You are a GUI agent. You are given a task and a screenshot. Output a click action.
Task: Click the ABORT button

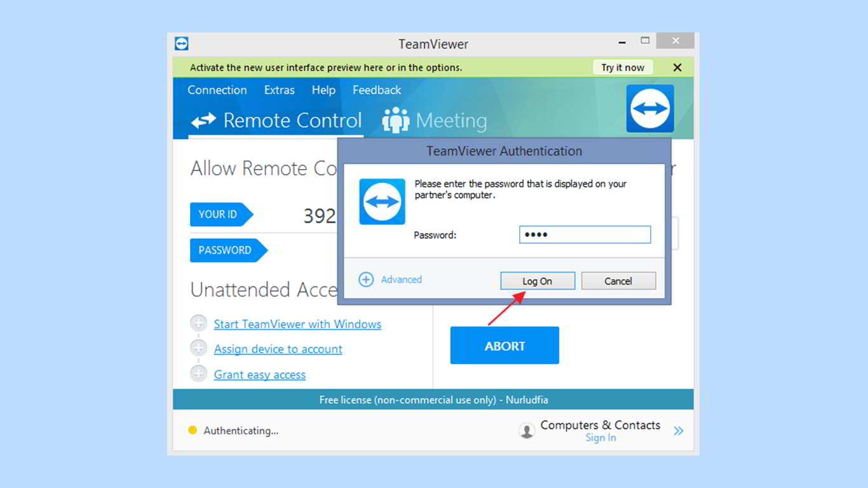coord(504,345)
